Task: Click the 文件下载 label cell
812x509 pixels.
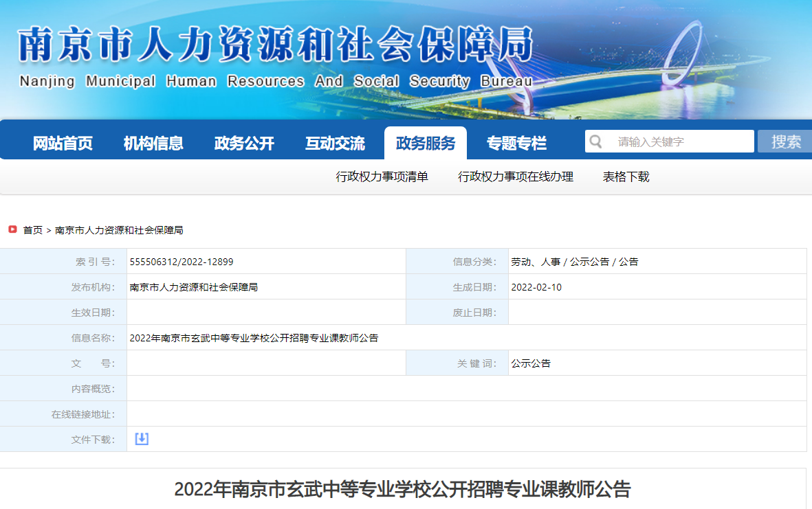Action: [x=63, y=439]
